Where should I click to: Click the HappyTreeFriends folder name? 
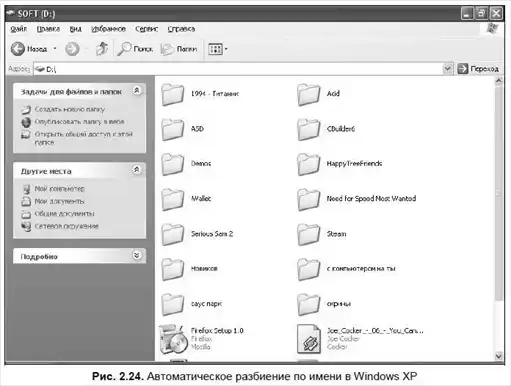pyautogui.click(x=354, y=163)
